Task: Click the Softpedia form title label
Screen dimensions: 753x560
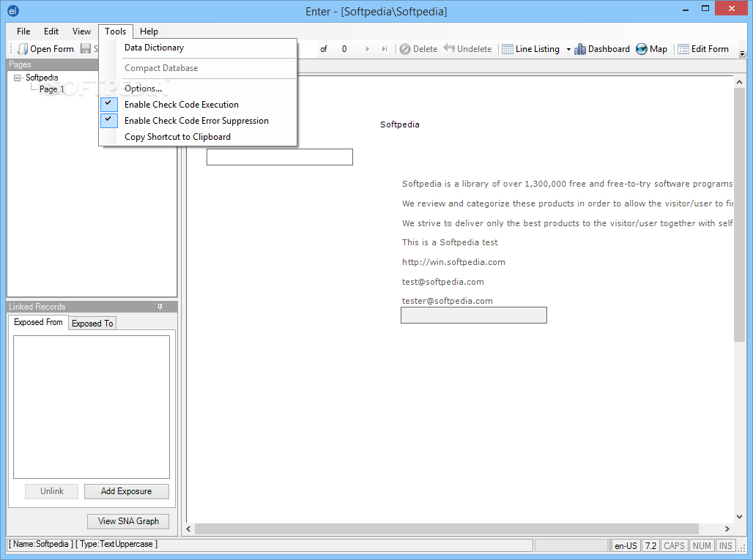Action: tap(399, 124)
